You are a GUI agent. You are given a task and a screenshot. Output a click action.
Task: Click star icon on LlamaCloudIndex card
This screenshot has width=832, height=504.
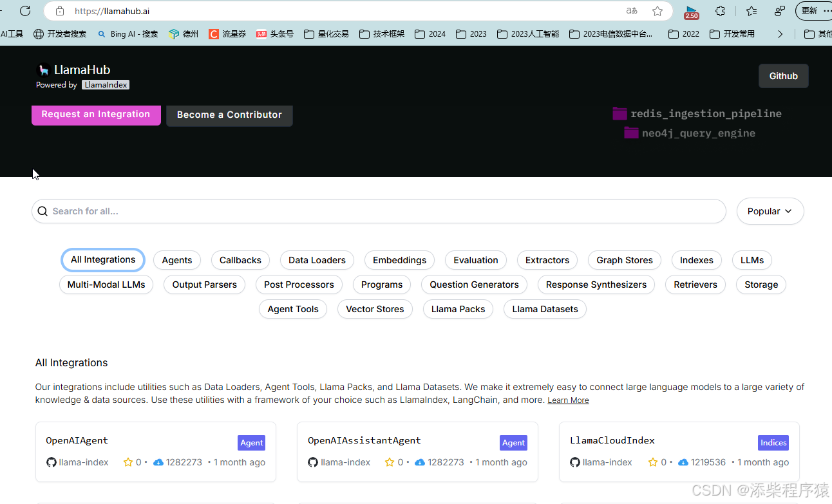click(652, 462)
